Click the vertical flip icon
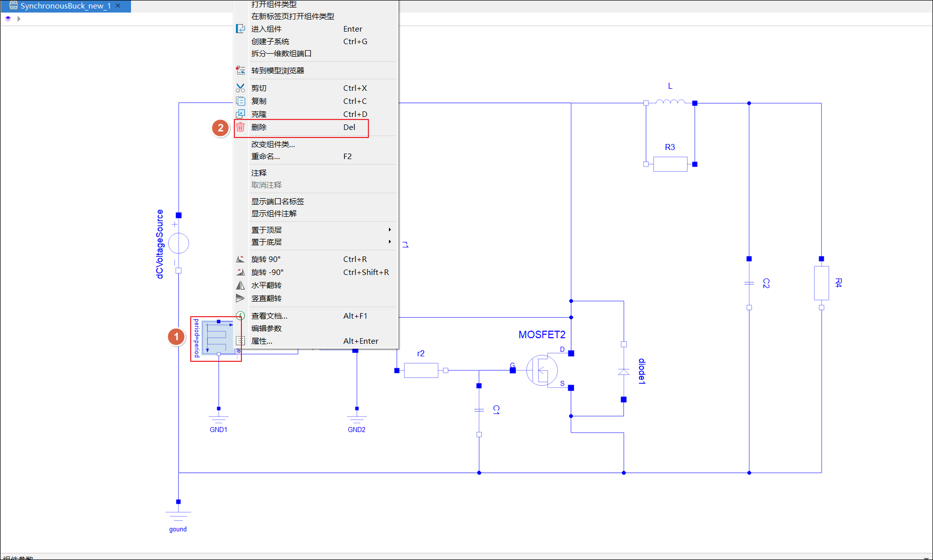The width and height of the screenshot is (933, 560). [x=240, y=299]
